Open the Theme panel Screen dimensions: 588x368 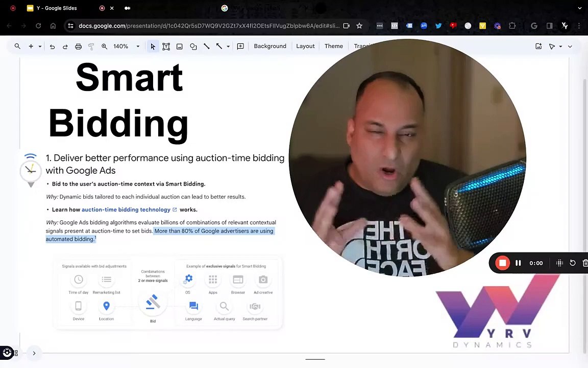[334, 46]
